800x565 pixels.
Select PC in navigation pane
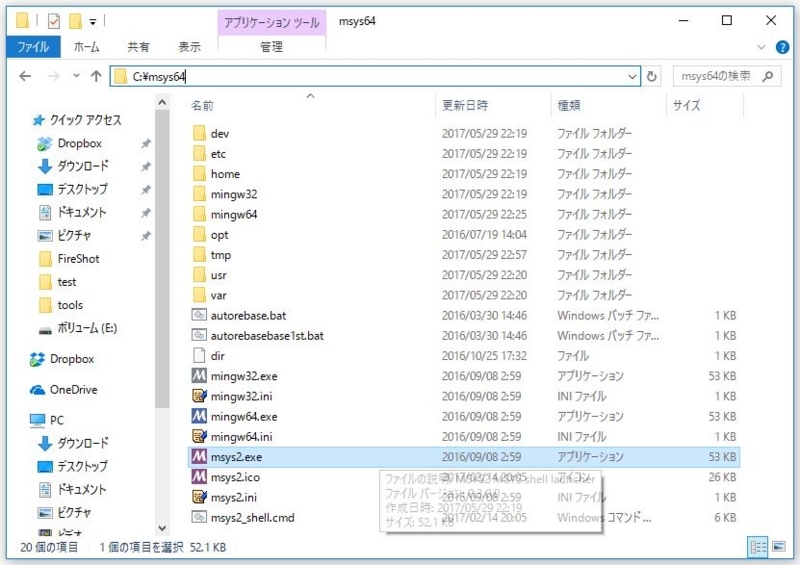click(x=57, y=420)
